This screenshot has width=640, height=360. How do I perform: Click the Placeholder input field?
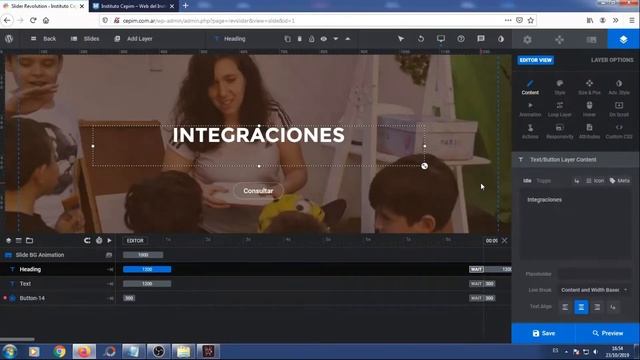point(594,274)
